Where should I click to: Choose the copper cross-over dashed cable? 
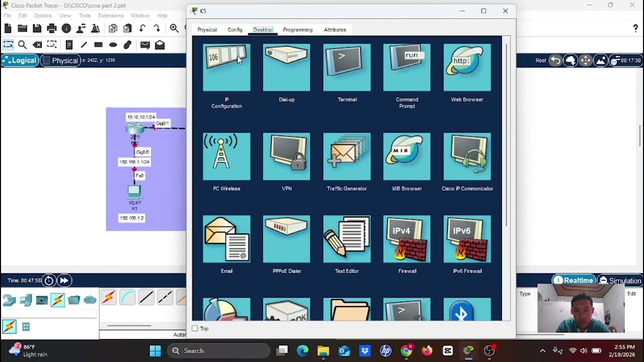[x=165, y=298]
